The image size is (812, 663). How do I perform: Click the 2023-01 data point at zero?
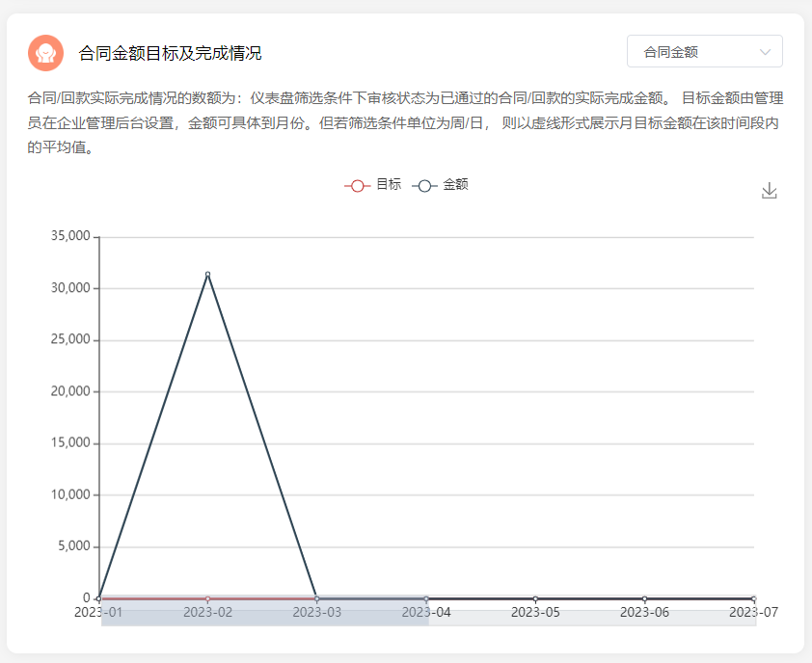[x=99, y=598]
